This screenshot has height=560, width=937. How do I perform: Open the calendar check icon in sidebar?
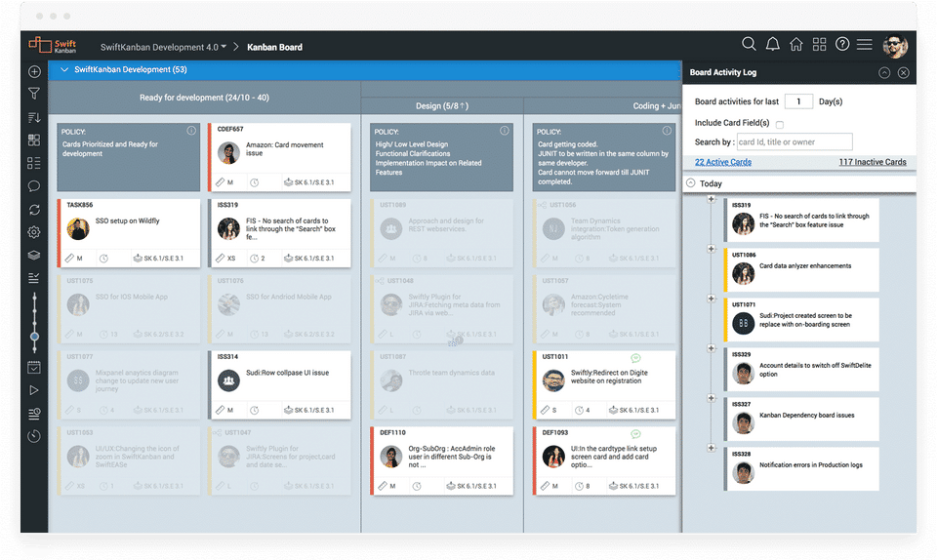tap(34, 368)
